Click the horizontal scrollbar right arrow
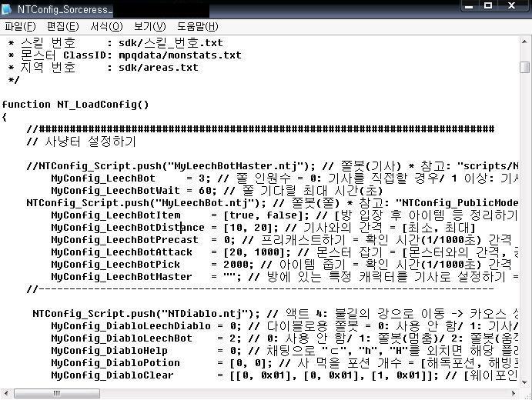Viewport: 532px width, 400px height. pos(514,394)
